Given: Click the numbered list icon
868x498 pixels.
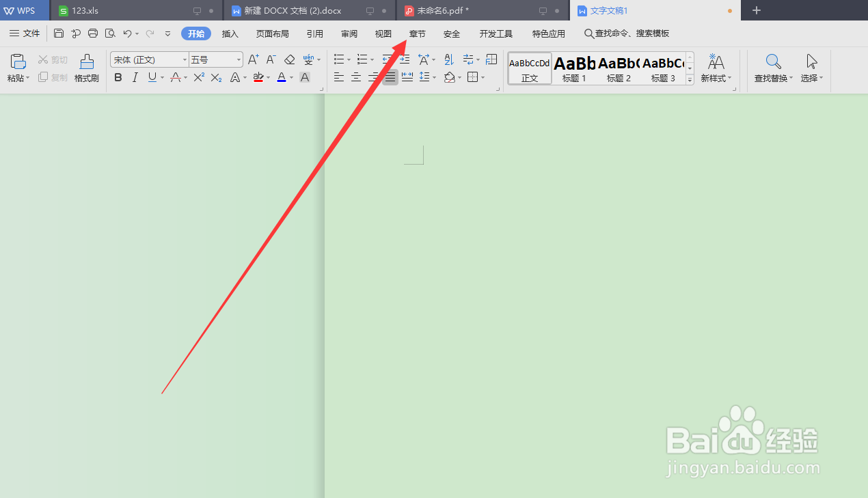Looking at the screenshot, I should 362,60.
